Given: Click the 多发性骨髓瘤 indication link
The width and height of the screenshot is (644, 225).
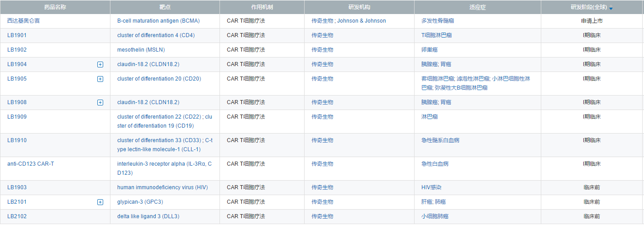Looking at the screenshot, I should pos(437,21).
